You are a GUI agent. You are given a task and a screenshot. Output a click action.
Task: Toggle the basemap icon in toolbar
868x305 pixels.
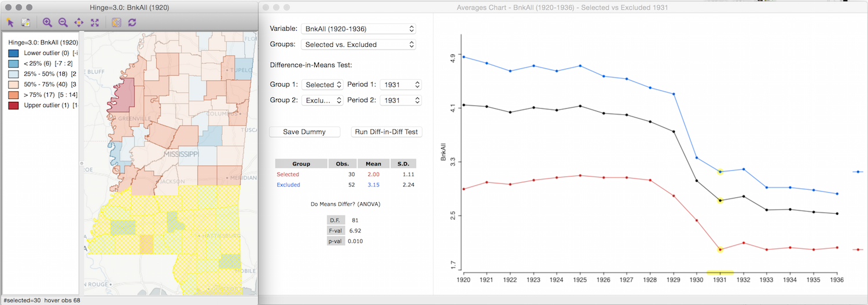coord(116,23)
